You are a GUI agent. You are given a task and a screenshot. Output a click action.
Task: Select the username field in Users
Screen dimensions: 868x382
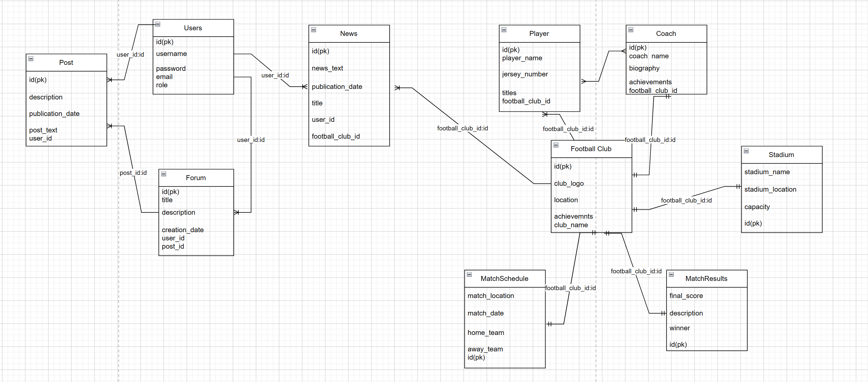tap(171, 54)
